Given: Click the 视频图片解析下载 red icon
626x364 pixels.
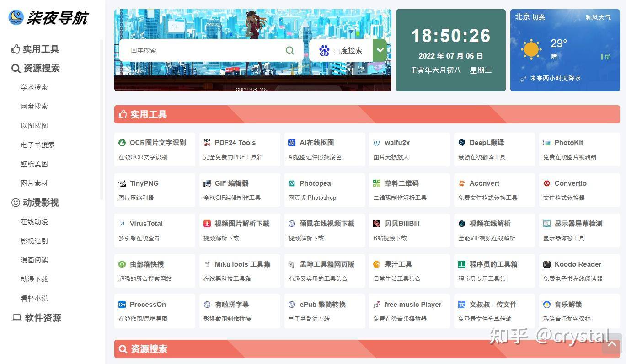Looking at the screenshot, I should tap(207, 224).
